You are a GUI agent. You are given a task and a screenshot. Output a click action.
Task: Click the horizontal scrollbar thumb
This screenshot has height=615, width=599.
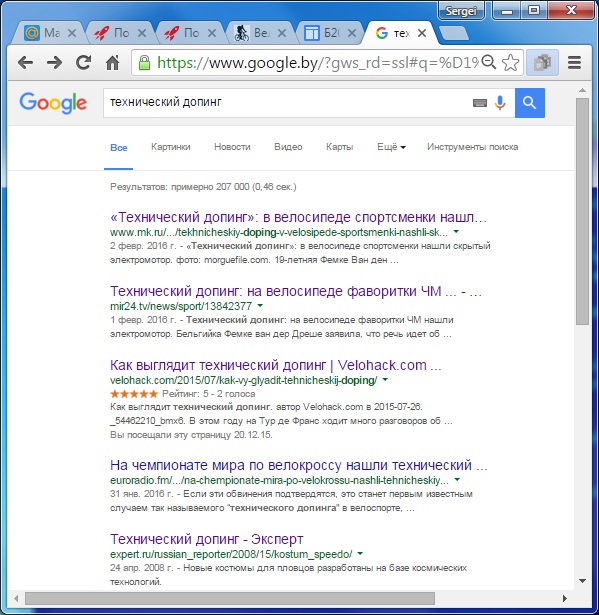(x=230, y=599)
